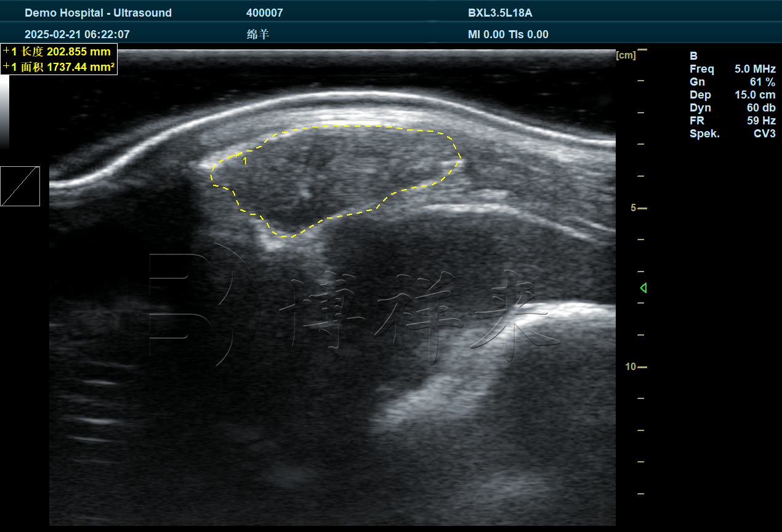Select the Spek. CV3 parameter
The image size is (782, 532).
(x=732, y=134)
